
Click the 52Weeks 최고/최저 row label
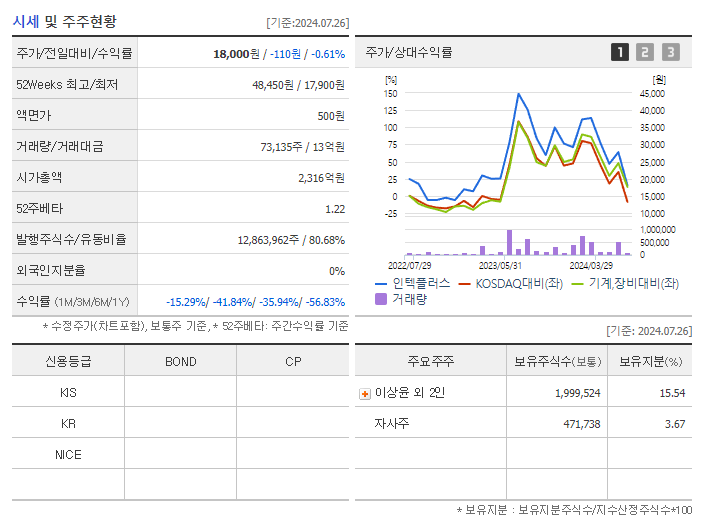coord(67,85)
